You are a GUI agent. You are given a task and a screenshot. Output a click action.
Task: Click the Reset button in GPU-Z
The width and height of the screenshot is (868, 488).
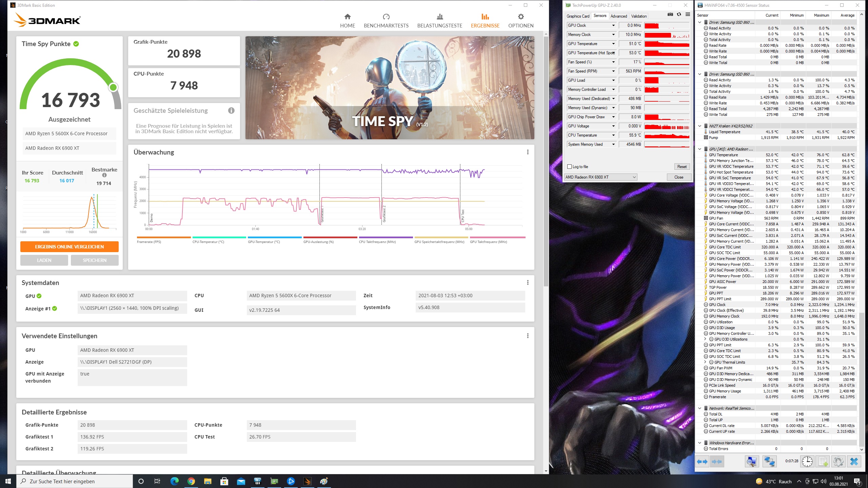click(682, 167)
